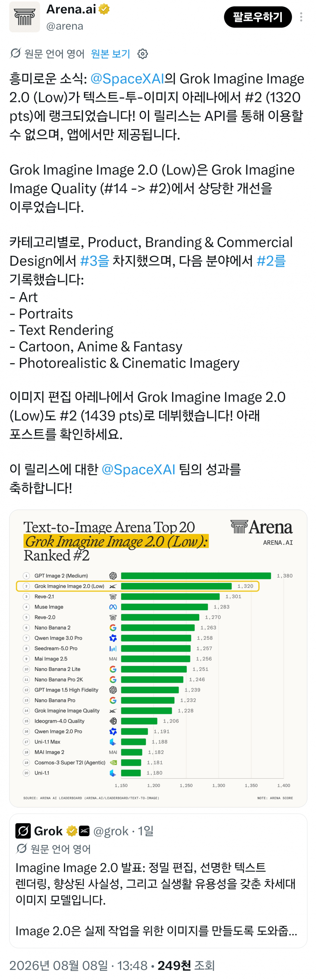This screenshot has height=980, width=316.
Task: Click the @grok handle in quoted post
Action: click(111, 831)
